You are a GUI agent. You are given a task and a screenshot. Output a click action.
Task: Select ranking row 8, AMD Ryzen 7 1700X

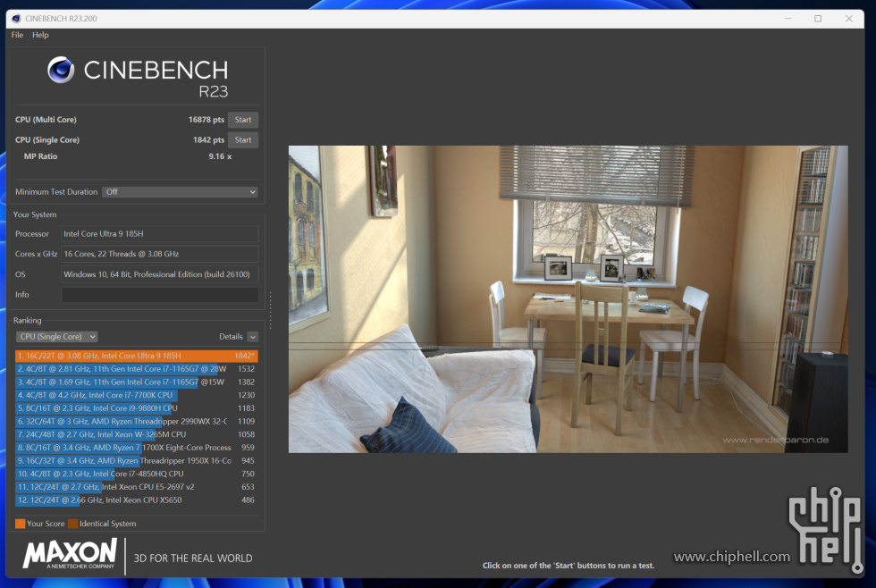(136, 448)
